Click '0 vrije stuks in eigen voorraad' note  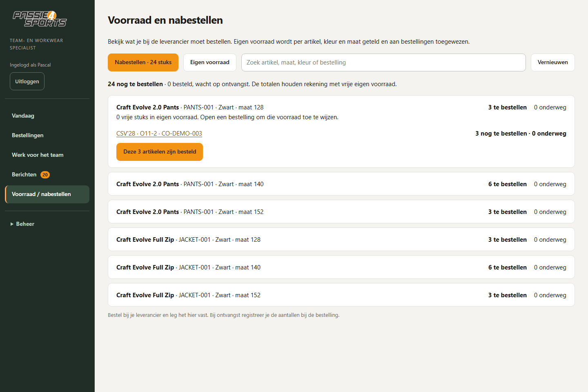227,117
